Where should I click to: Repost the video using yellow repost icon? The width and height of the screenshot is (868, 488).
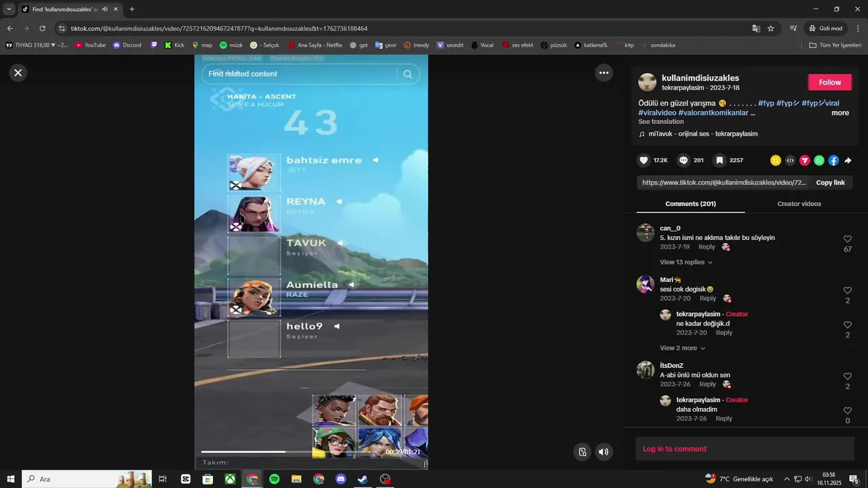[776, 161]
